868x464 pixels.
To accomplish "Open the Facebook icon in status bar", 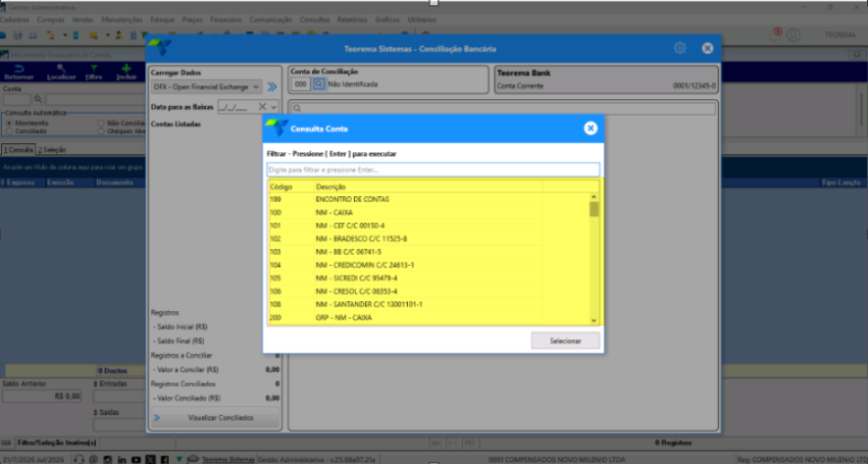I will 165,459.
